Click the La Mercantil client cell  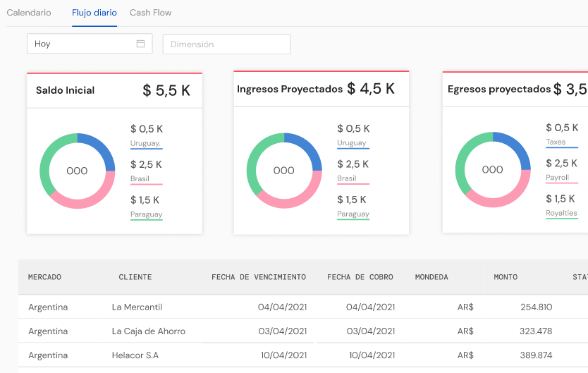(137, 307)
